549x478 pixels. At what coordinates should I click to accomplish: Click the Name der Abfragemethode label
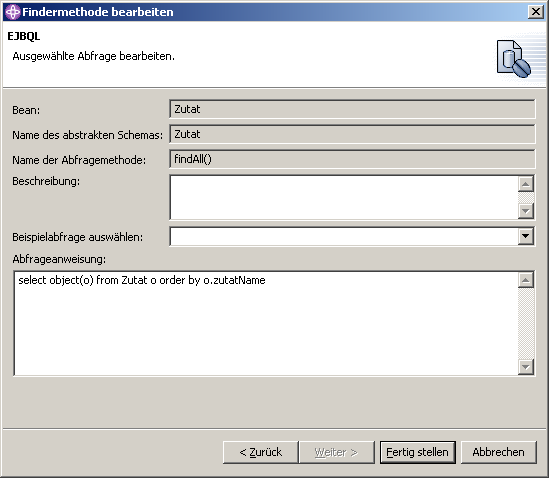point(79,160)
